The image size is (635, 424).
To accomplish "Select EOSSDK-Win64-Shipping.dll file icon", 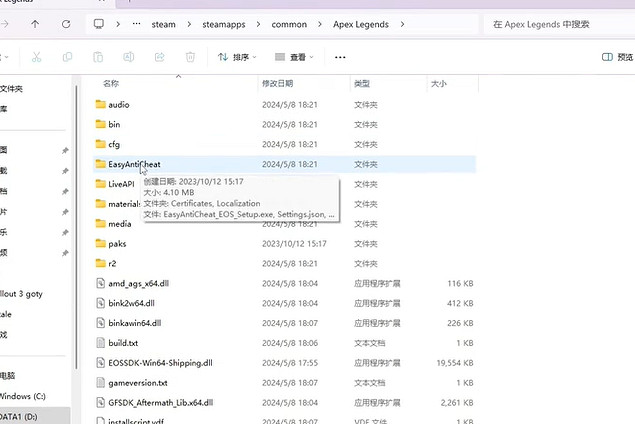I will pyautogui.click(x=100, y=362).
